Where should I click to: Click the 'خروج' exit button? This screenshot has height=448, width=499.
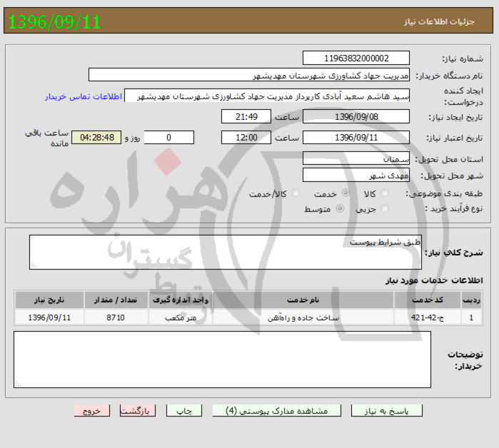(x=91, y=410)
